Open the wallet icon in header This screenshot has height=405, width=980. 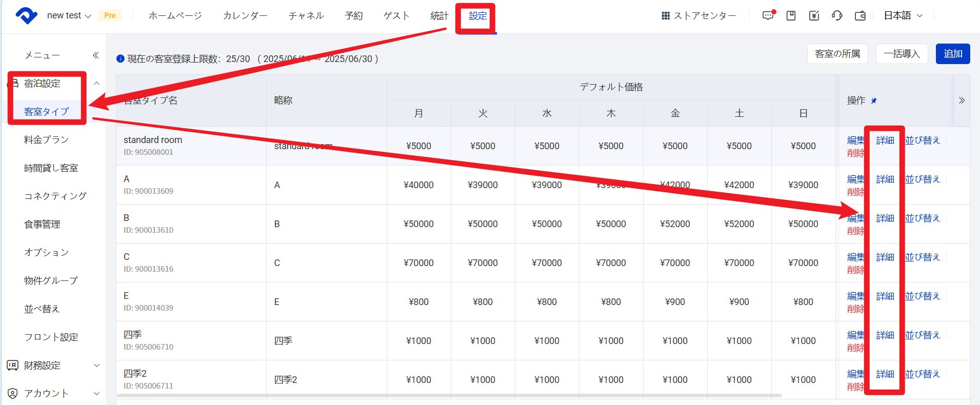click(x=861, y=16)
